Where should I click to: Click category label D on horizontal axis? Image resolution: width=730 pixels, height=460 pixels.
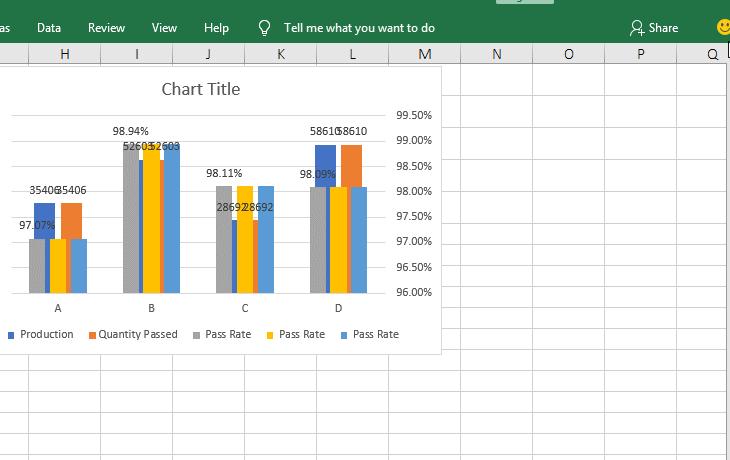[338, 308]
